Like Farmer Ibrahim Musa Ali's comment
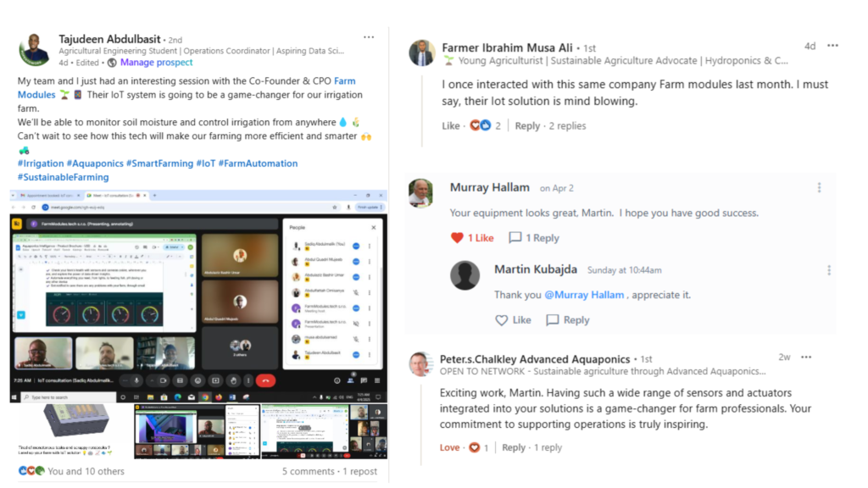Screen dimensions: 868x488 pyautogui.click(x=451, y=125)
